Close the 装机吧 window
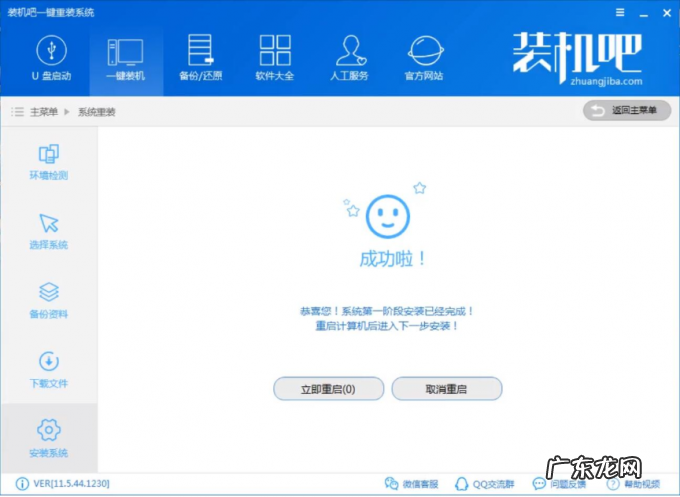680x497 pixels. [x=667, y=13]
